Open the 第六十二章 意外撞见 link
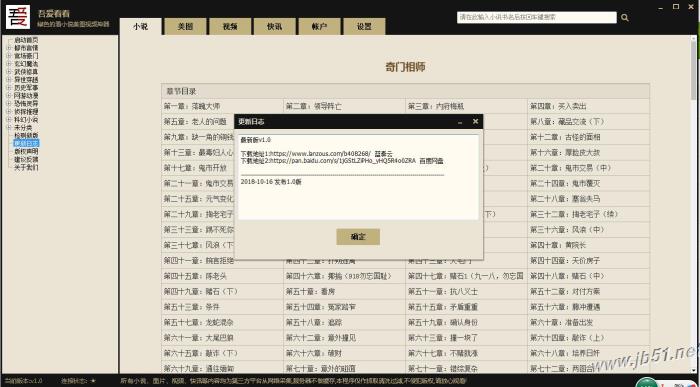 [321, 338]
